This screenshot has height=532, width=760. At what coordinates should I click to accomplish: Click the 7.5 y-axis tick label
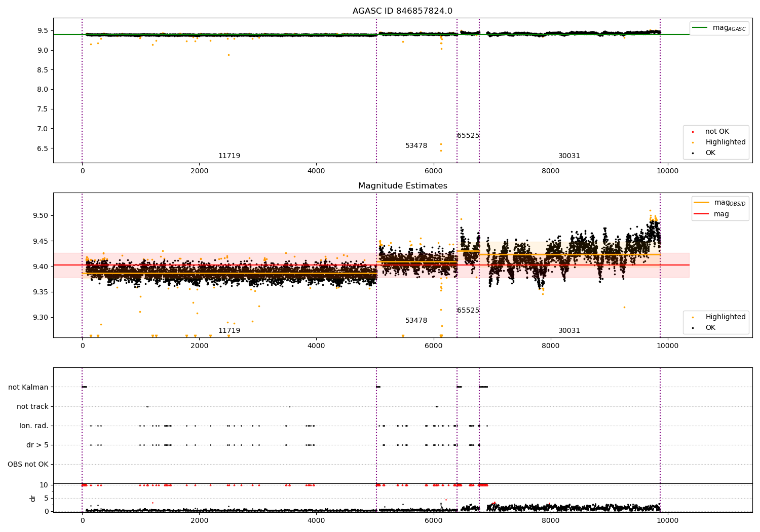click(43, 109)
